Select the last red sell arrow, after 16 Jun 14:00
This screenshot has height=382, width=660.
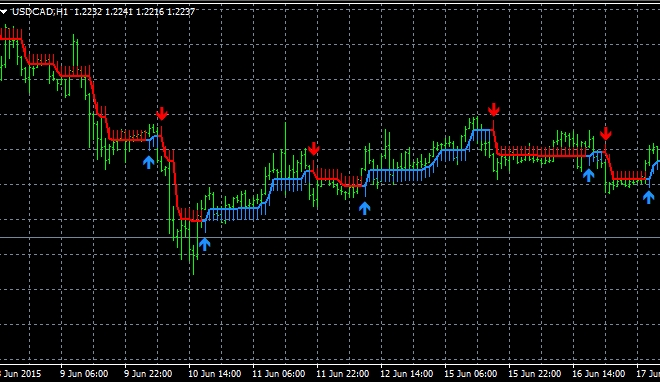[606, 134]
